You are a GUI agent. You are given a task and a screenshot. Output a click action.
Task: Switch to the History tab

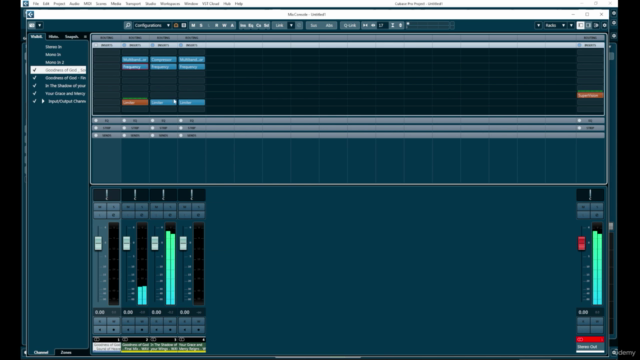[x=53, y=37]
